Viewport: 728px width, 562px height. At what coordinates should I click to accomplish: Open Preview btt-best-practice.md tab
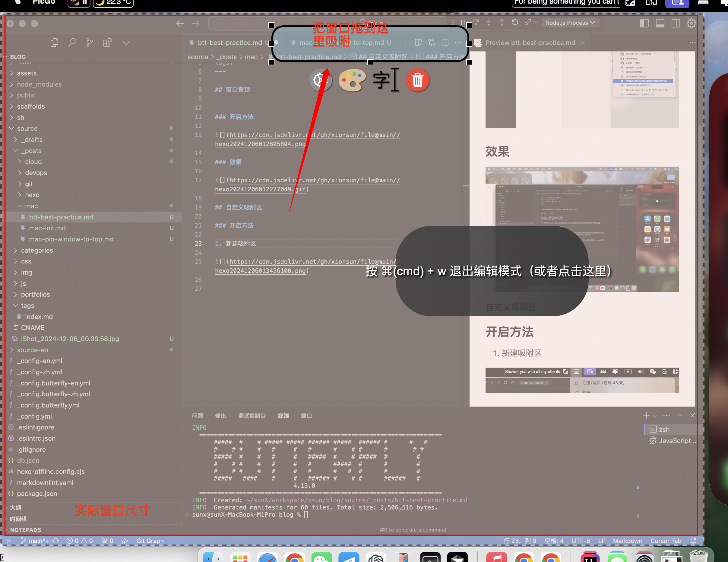pos(530,43)
